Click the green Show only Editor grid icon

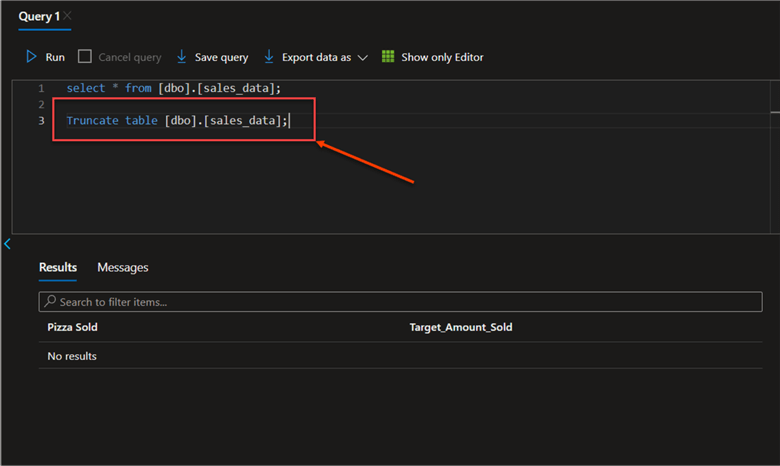pyautogui.click(x=388, y=57)
